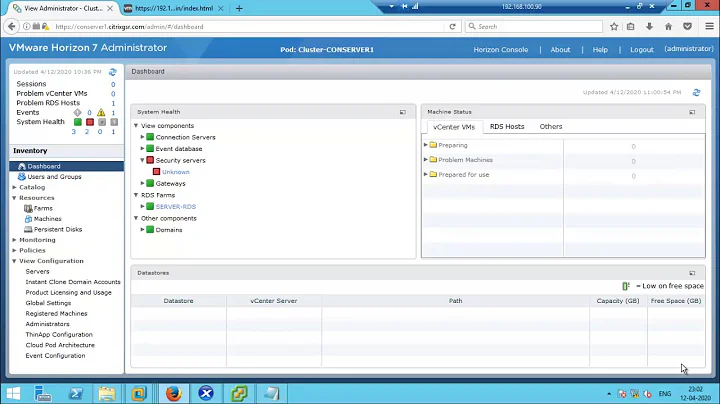Go back to the previous page
The width and height of the screenshot is (720, 404).
coord(11,27)
